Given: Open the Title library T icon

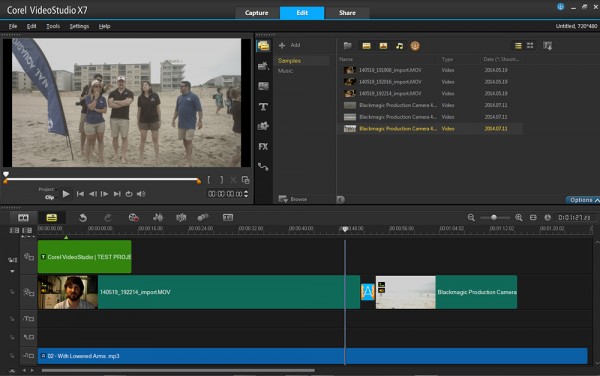Looking at the screenshot, I should click(x=263, y=106).
